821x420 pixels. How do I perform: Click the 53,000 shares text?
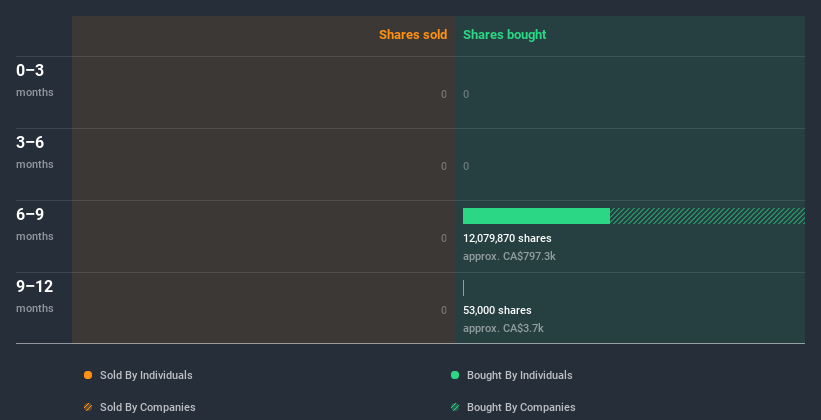[497, 310]
